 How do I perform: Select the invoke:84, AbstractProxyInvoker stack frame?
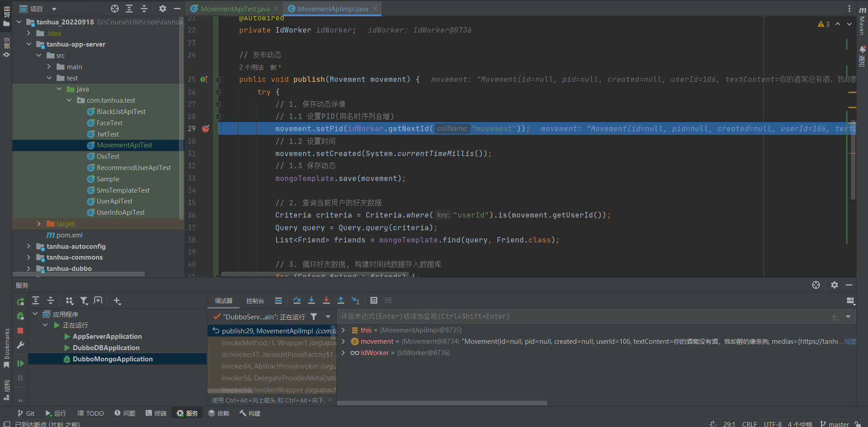[272, 366]
